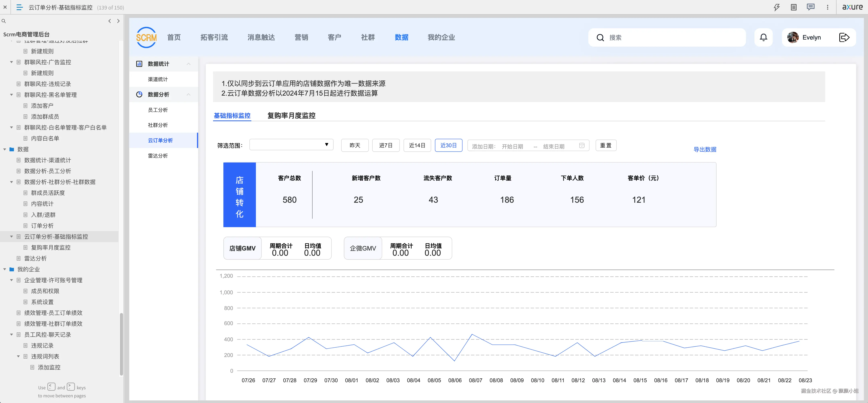Click the calendar icon in the date range field
The image size is (868, 403).
[x=582, y=145]
